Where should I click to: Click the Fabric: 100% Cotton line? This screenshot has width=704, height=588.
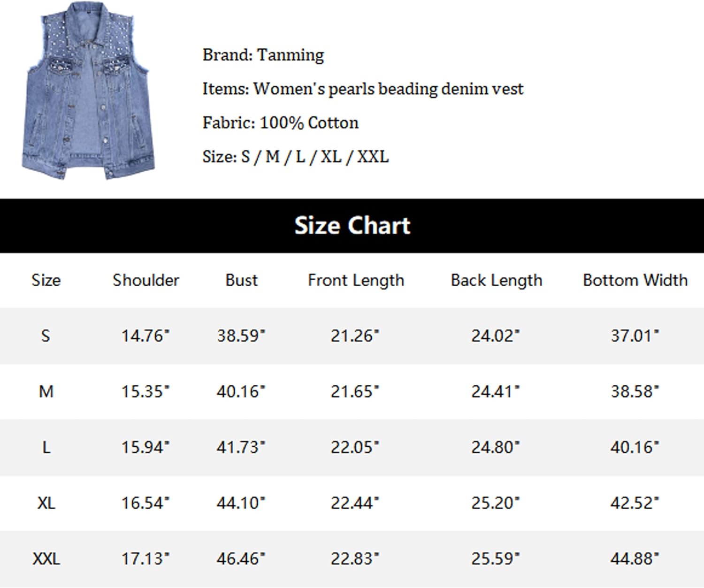(x=280, y=123)
